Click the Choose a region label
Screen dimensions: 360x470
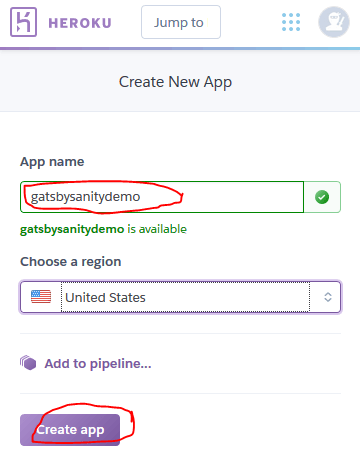coord(71,262)
